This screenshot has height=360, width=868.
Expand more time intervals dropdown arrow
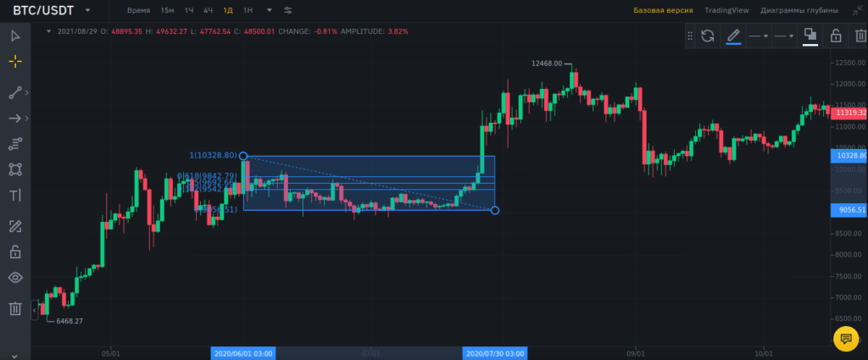pyautogui.click(x=270, y=11)
